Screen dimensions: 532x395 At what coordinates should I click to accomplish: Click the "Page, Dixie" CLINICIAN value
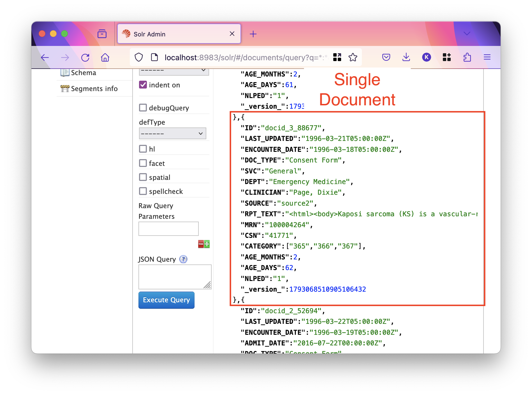(315, 192)
